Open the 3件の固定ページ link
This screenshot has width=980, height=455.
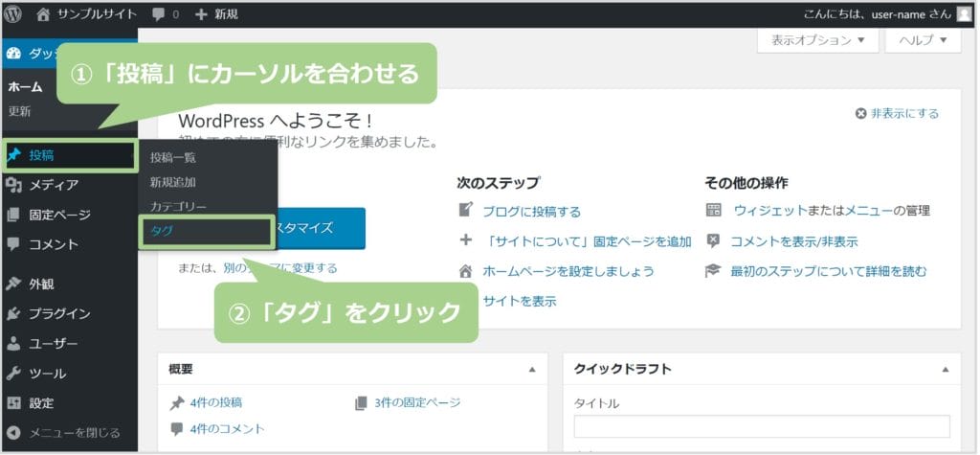(x=417, y=403)
